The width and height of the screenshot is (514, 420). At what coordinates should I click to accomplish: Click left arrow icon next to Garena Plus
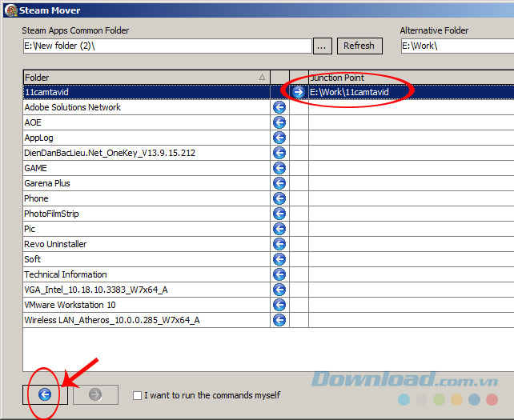(279, 183)
